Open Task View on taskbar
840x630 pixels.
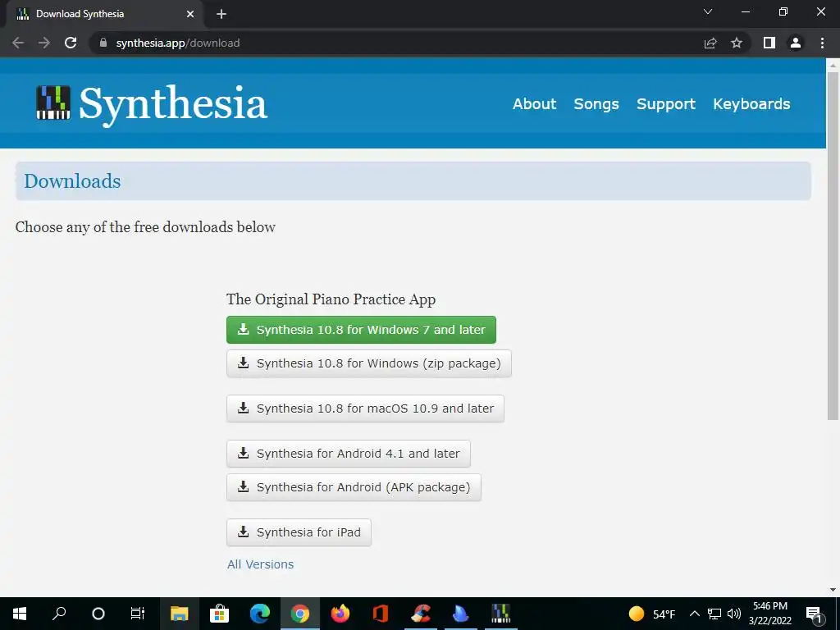pyautogui.click(x=138, y=614)
